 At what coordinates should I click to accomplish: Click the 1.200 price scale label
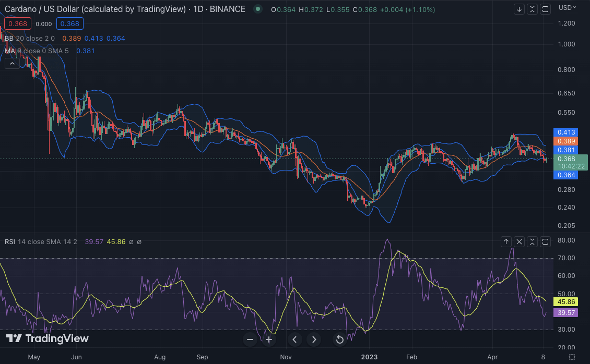click(567, 23)
